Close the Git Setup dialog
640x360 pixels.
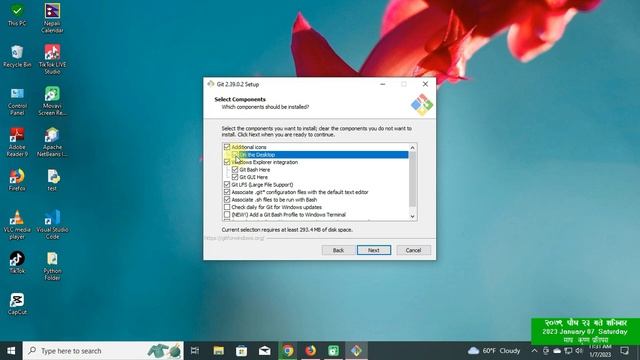425,84
